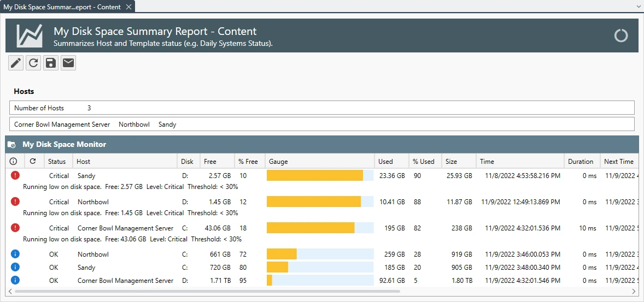The width and height of the screenshot is (644, 302).
Task: Sort by the Status column header
Action: pyautogui.click(x=57, y=162)
